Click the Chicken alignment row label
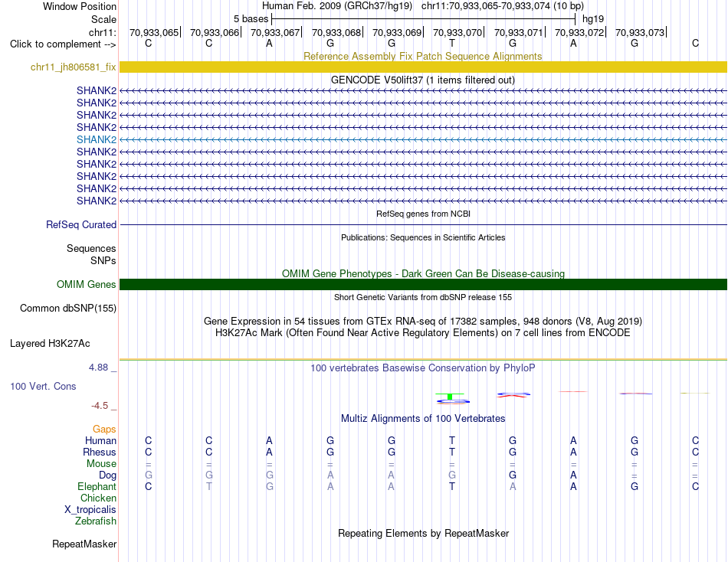This screenshot has height=562, width=728. [x=98, y=498]
